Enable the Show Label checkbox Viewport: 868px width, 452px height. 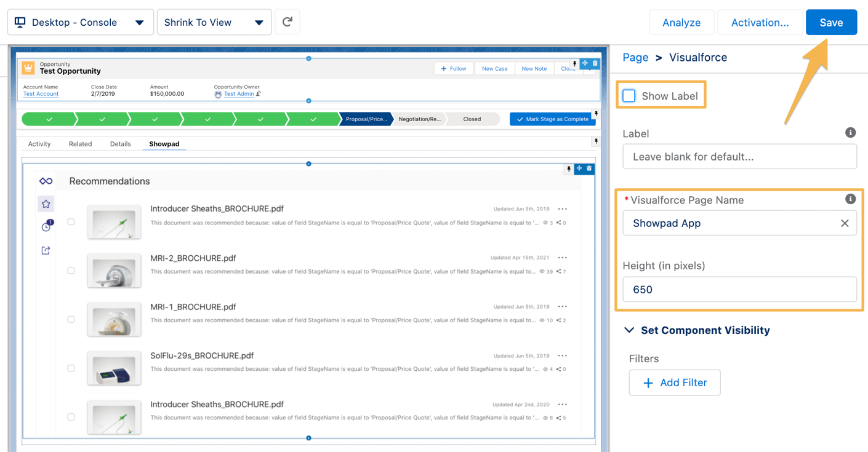pyautogui.click(x=629, y=96)
